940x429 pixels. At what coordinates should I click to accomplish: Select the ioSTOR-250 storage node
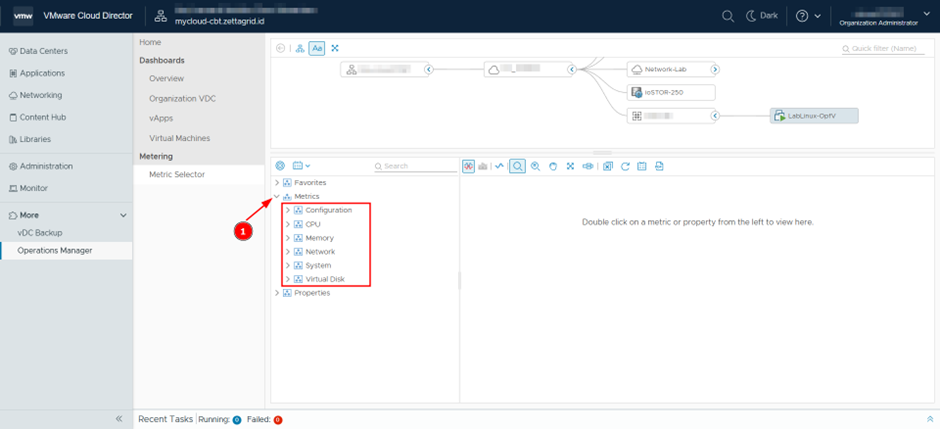pyautogui.click(x=671, y=92)
